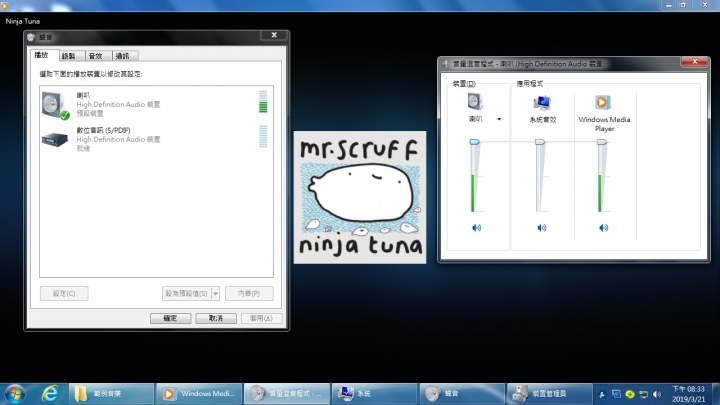Click the 應用程式 group label in Volume Mixer

(x=529, y=84)
